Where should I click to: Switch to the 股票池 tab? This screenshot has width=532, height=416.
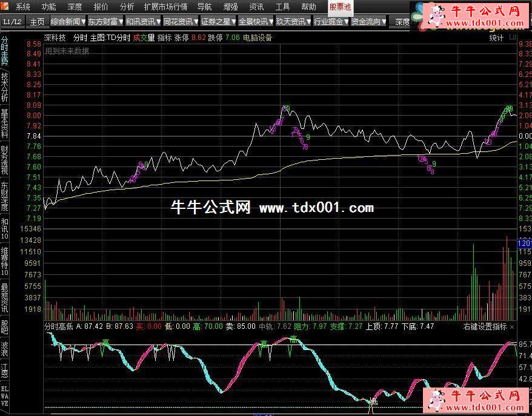click(340, 7)
